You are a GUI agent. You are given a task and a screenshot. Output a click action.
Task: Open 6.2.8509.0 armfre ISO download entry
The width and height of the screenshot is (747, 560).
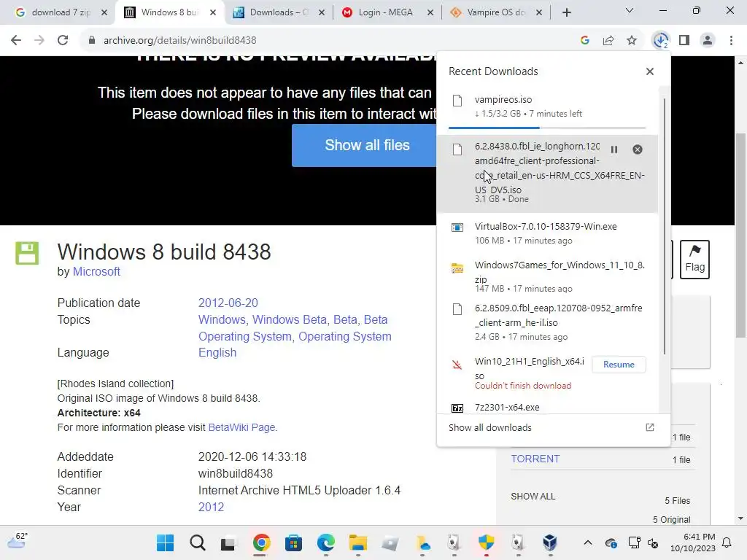[547, 322]
